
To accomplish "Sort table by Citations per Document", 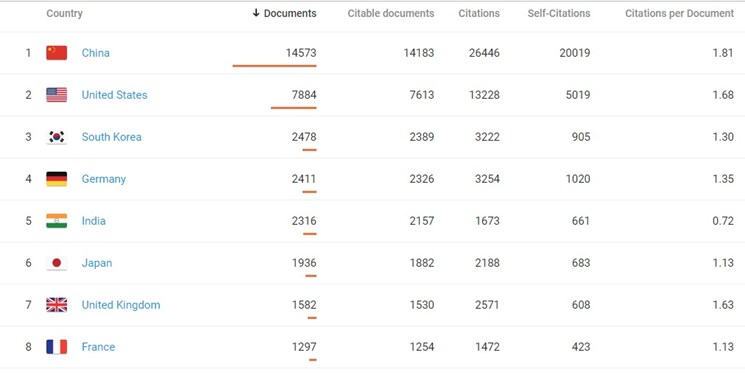I will coord(679,13).
